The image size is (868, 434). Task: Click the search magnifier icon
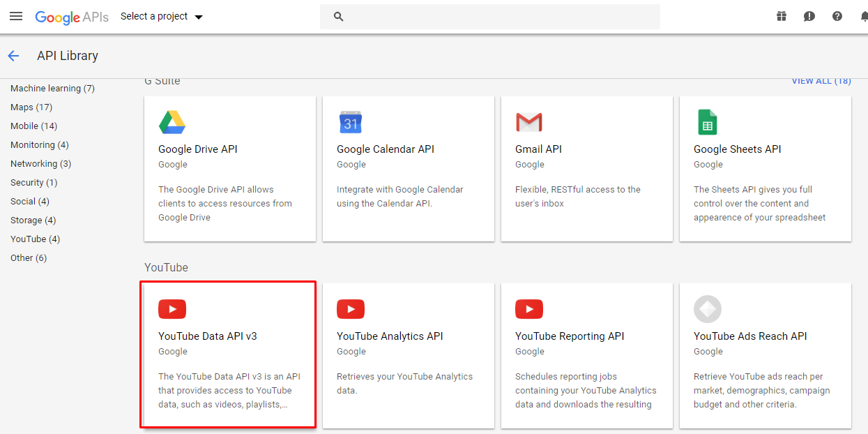click(x=339, y=17)
